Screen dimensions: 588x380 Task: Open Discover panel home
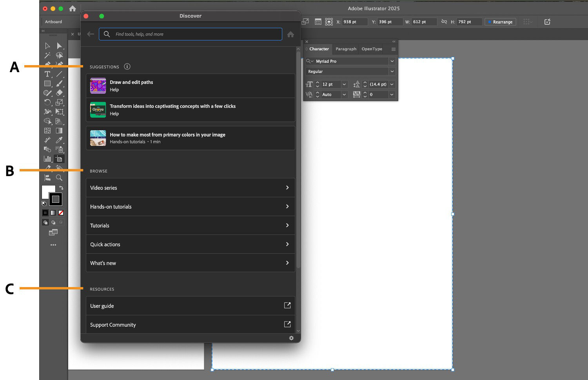(x=290, y=35)
